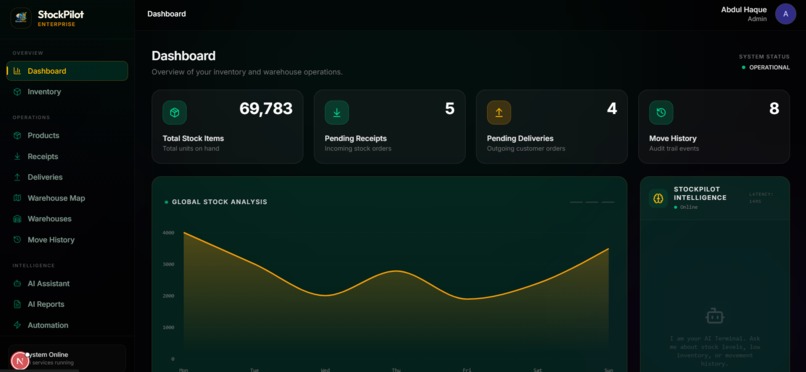The height and width of the screenshot is (372, 806).
Task: Click the Receipts download-arrow icon in sidebar
Action: click(x=17, y=156)
